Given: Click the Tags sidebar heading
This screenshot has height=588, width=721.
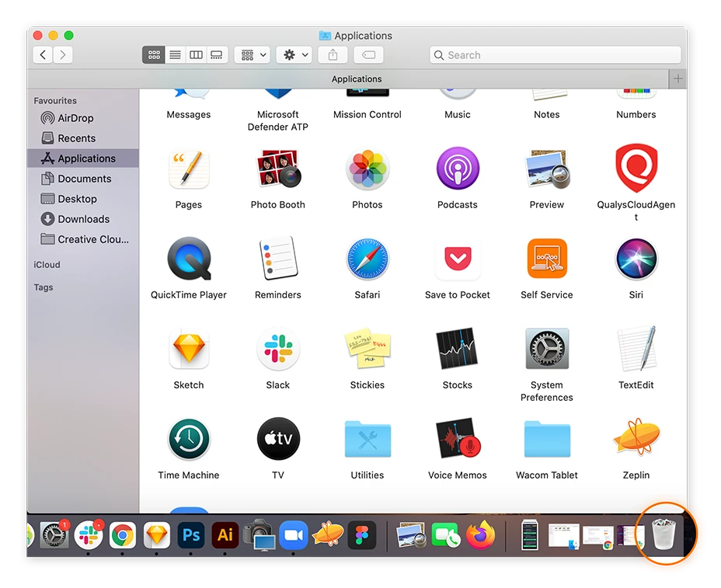Looking at the screenshot, I should (44, 287).
